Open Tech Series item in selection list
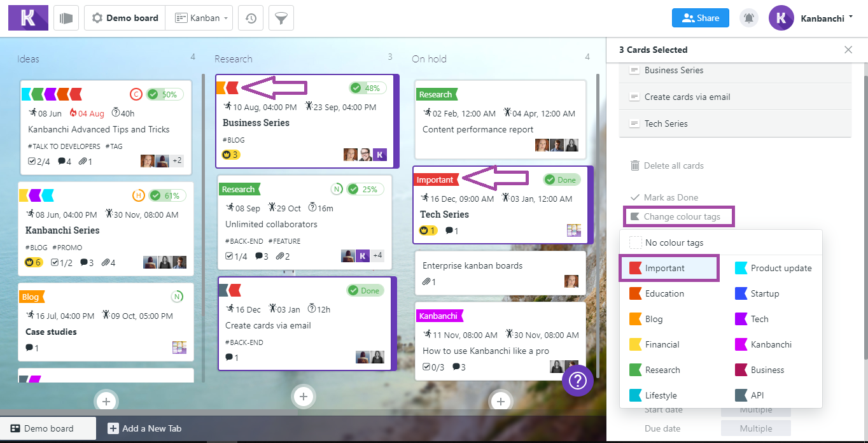 click(x=735, y=123)
